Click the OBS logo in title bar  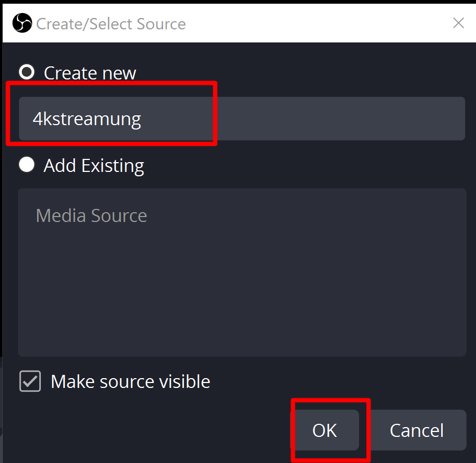[22, 23]
